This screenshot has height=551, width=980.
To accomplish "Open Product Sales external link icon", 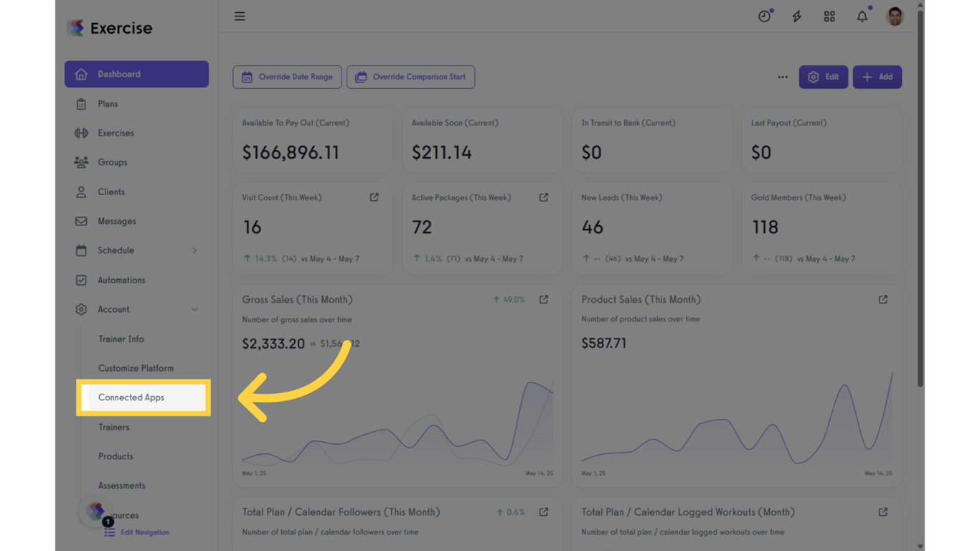I will tap(883, 300).
